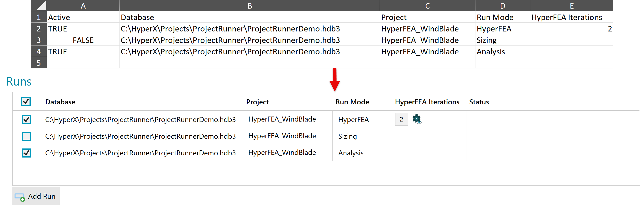Screen dimensions: 644x209
Task: Select HyperFEA_WindBlade cell in spreadsheet row 3
Action: pos(428,40)
